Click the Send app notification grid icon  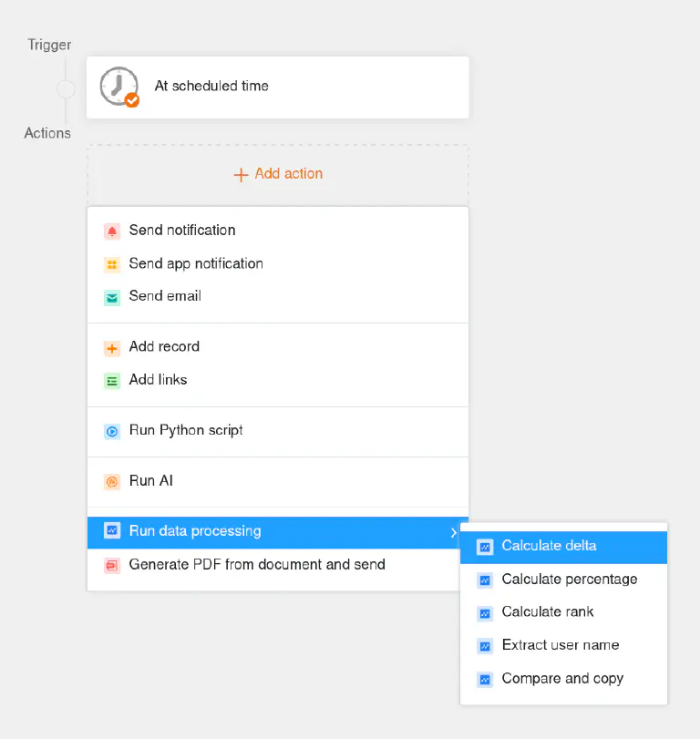[x=113, y=263]
